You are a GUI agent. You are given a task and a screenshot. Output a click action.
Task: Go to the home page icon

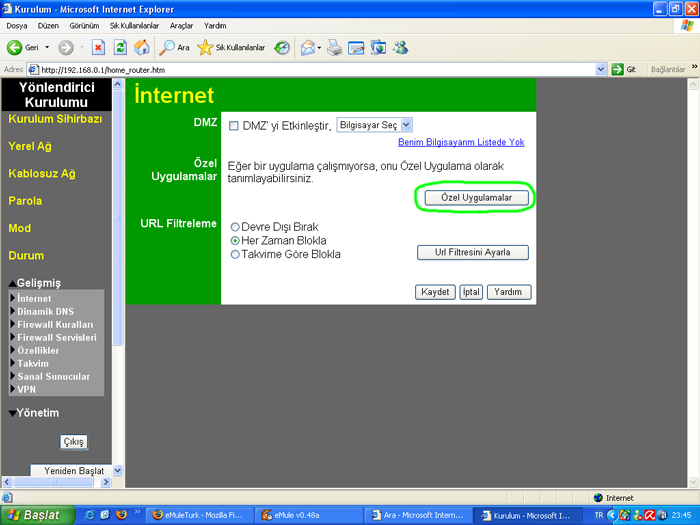pos(142,47)
